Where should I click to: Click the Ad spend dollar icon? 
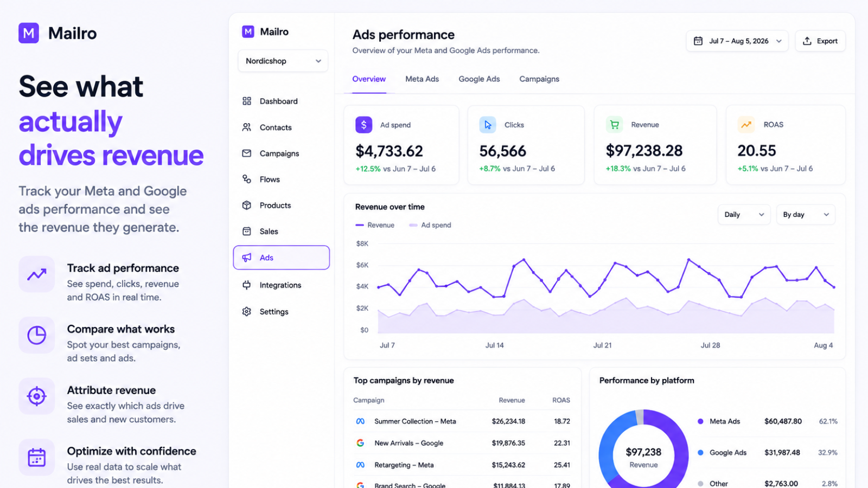(363, 125)
